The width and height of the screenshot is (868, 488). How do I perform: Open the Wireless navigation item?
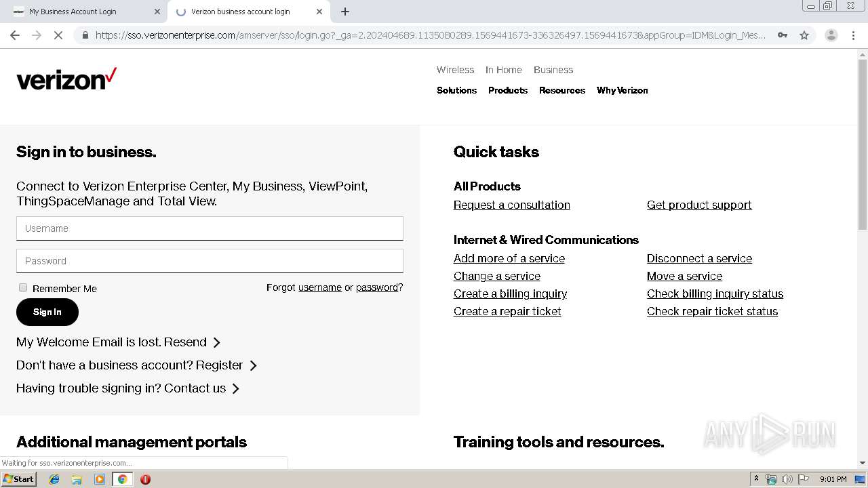click(x=455, y=70)
